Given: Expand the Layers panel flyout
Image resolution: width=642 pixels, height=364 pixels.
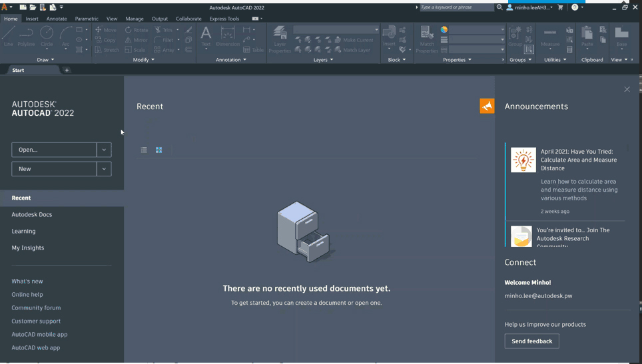Looking at the screenshot, I should tap(324, 60).
